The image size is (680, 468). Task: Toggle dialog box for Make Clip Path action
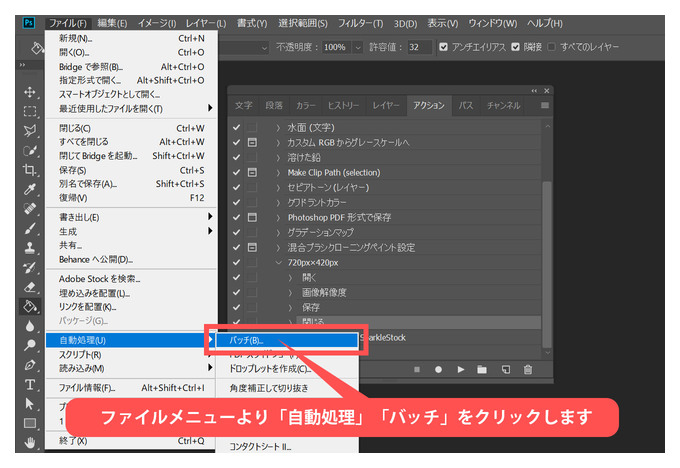point(252,172)
